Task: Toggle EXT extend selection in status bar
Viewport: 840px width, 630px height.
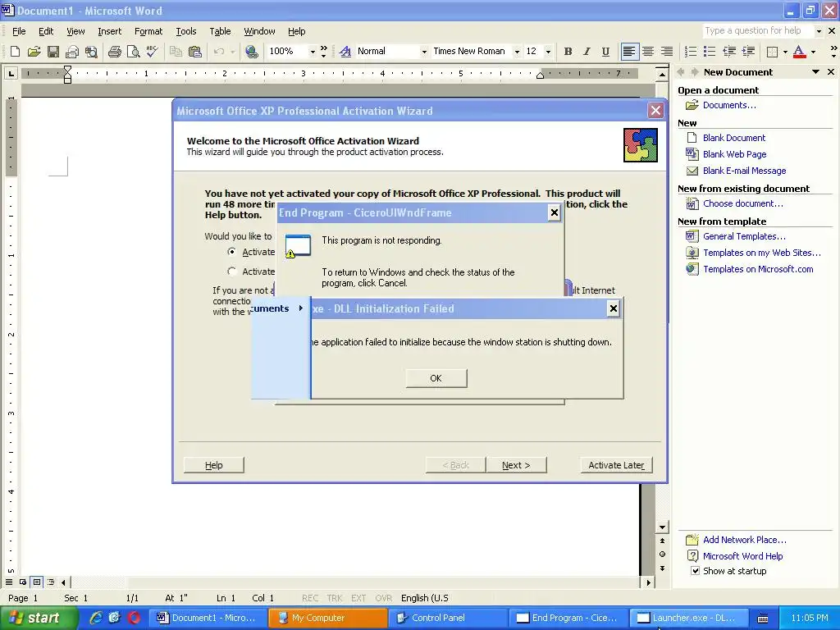Action: pyautogui.click(x=358, y=598)
